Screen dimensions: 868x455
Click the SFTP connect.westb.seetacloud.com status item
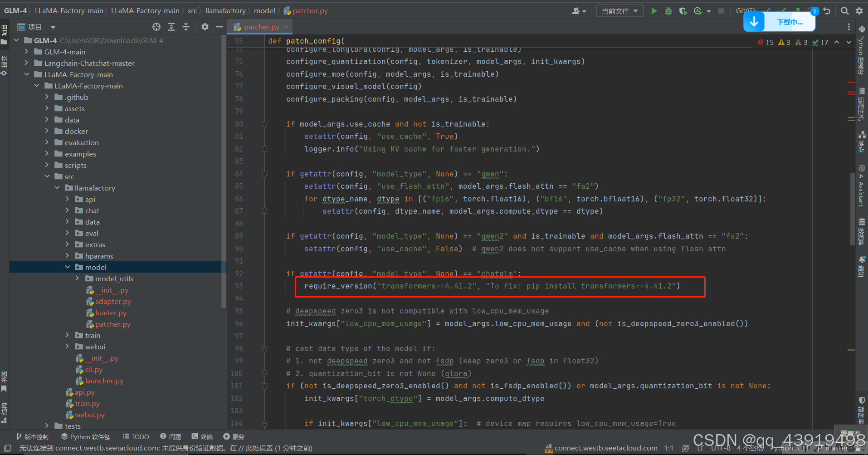coord(601,448)
